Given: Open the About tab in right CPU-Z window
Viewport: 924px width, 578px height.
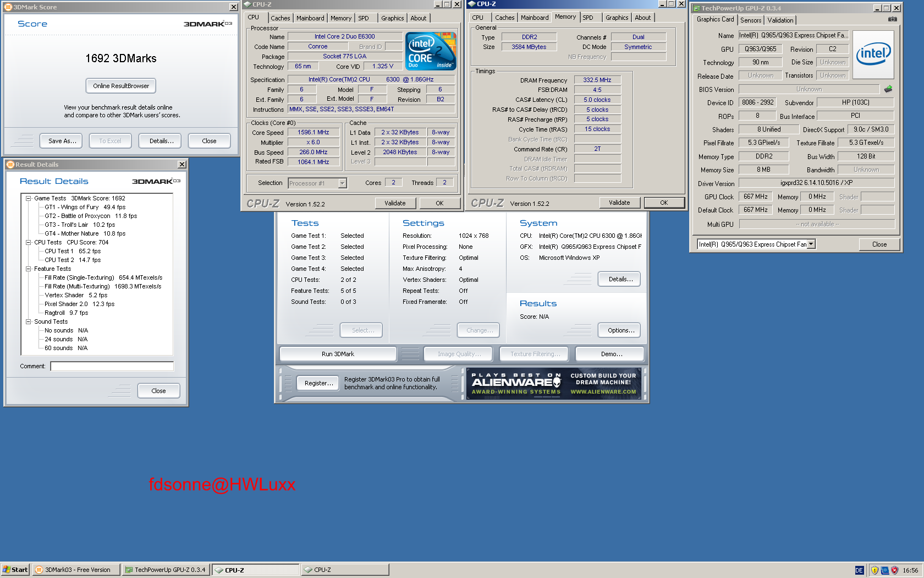Looking at the screenshot, I should point(642,18).
